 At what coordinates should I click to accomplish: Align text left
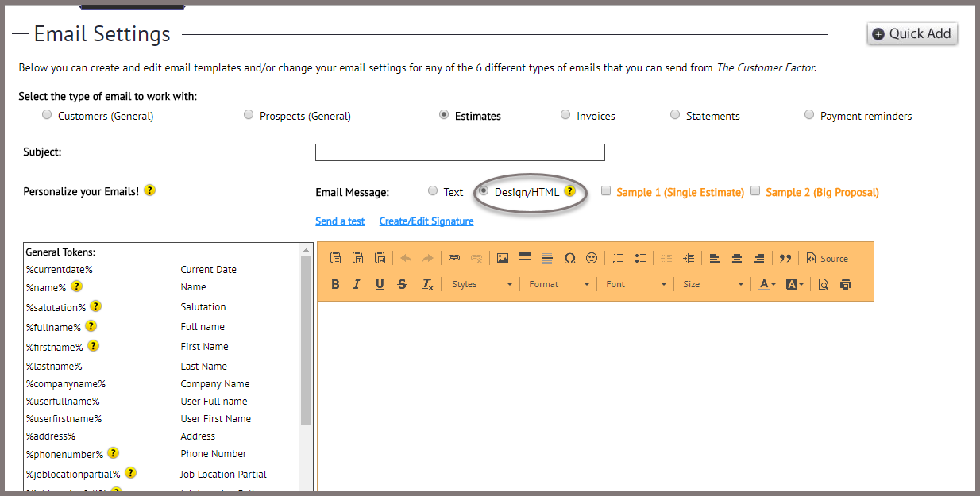click(x=715, y=258)
